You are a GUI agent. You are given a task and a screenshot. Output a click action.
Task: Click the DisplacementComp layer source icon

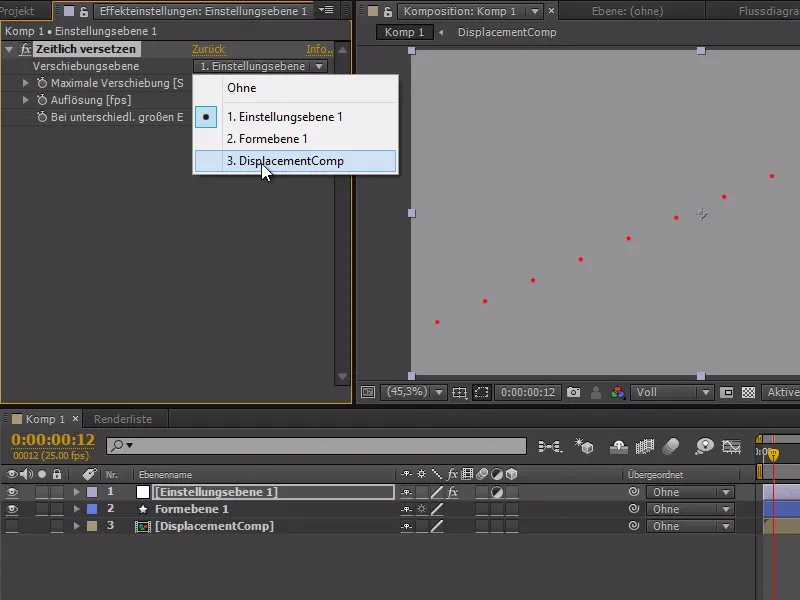[x=142, y=526]
